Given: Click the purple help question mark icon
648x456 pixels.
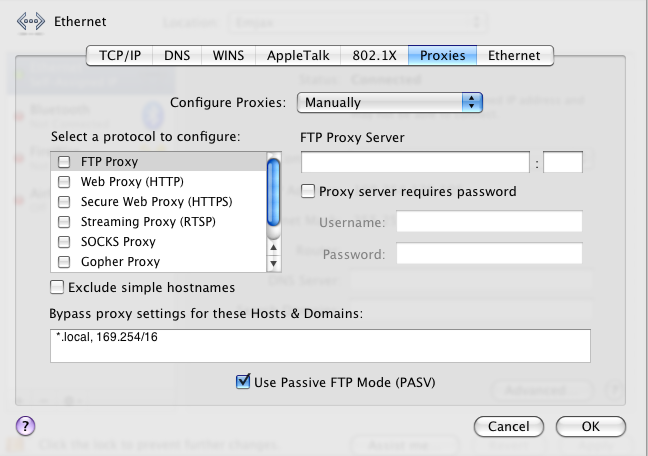Looking at the screenshot, I should point(27,425).
